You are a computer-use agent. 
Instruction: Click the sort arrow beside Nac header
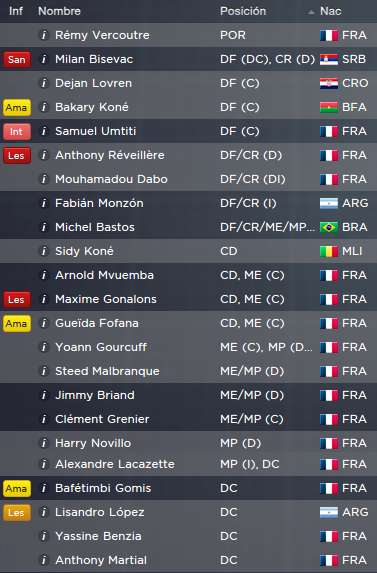pos(311,12)
